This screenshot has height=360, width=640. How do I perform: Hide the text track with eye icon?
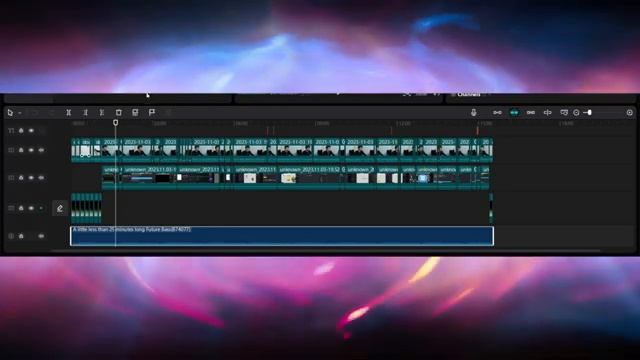(x=31, y=131)
